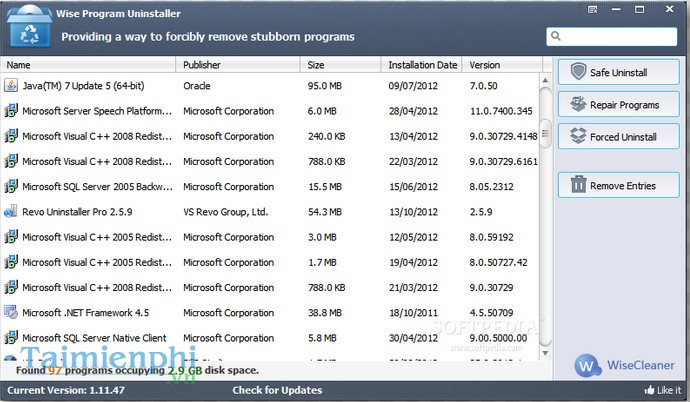Click the trash can icon on Remove Entries

(x=578, y=184)
